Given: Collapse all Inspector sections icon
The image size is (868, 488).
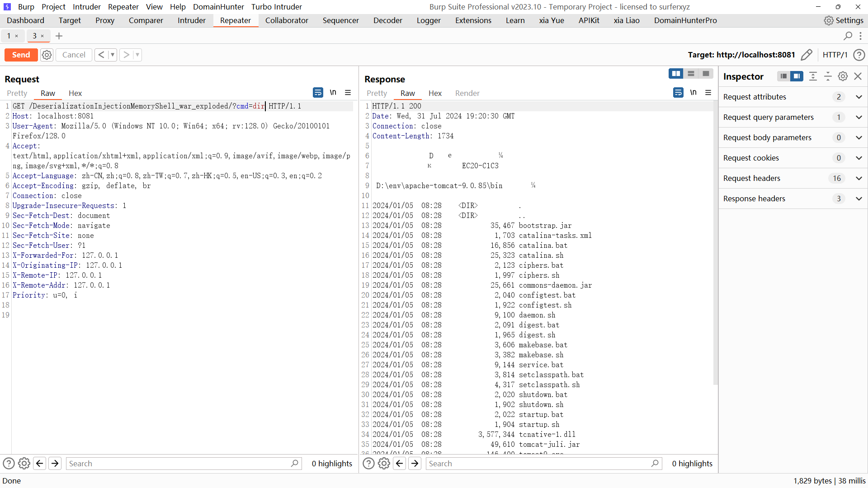Looking at the screenshot, I should (x=828, y=76).
